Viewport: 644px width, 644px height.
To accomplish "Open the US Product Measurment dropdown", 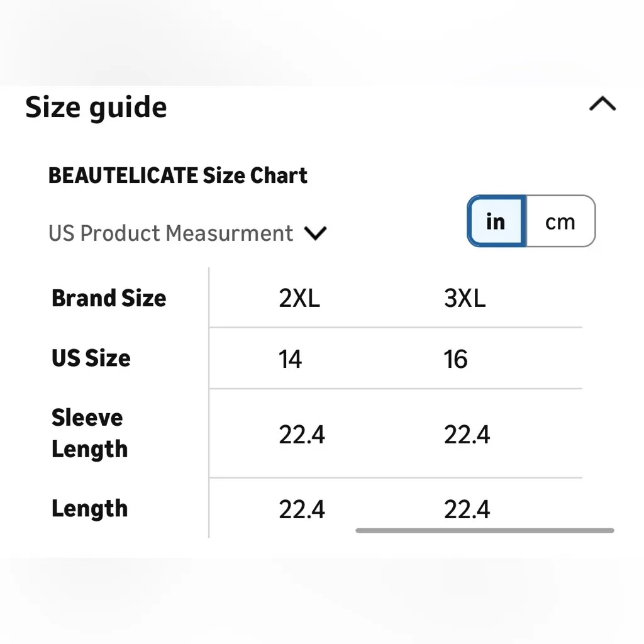I will pos(171,233).
